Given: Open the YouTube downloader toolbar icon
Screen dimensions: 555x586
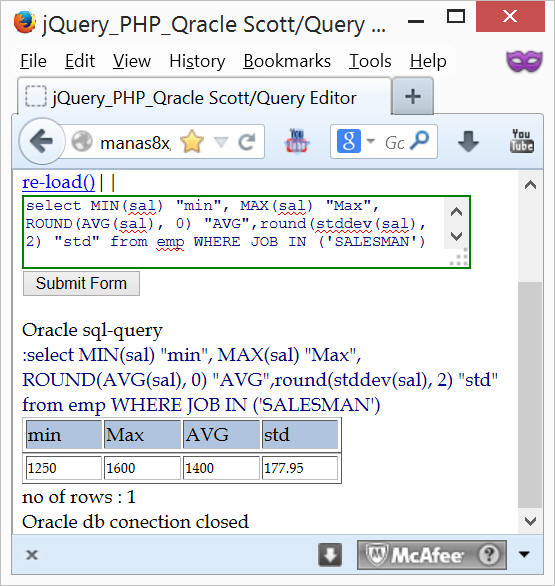Looking at the screenshot, I should [x=297, y=141].
